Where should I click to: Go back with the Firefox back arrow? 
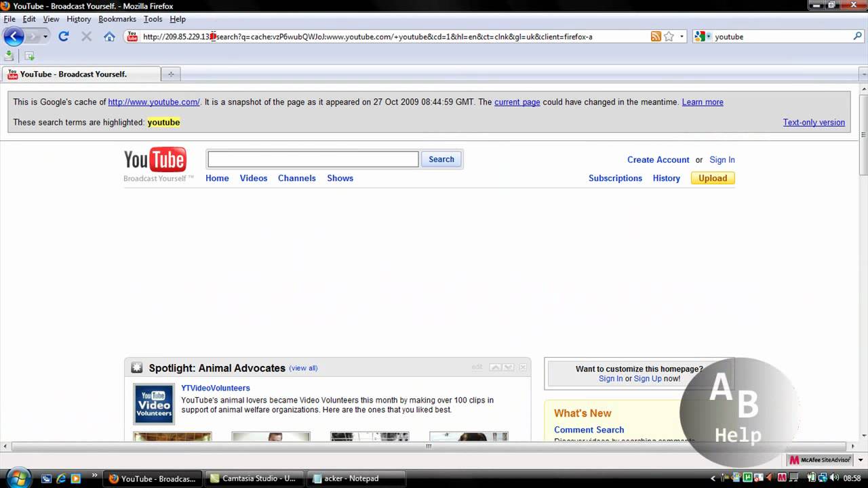(x=14, y=37)
